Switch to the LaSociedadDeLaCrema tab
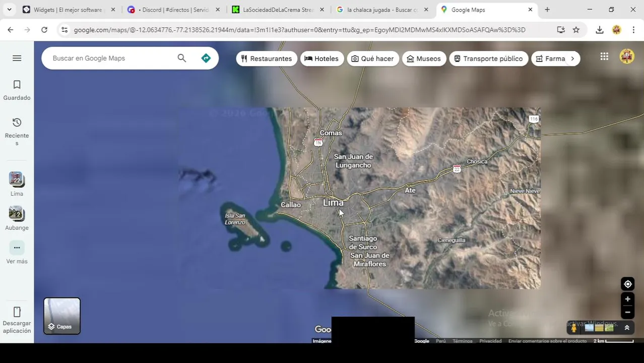The height and width of the screenshot is (363, 644). point(278,10)
